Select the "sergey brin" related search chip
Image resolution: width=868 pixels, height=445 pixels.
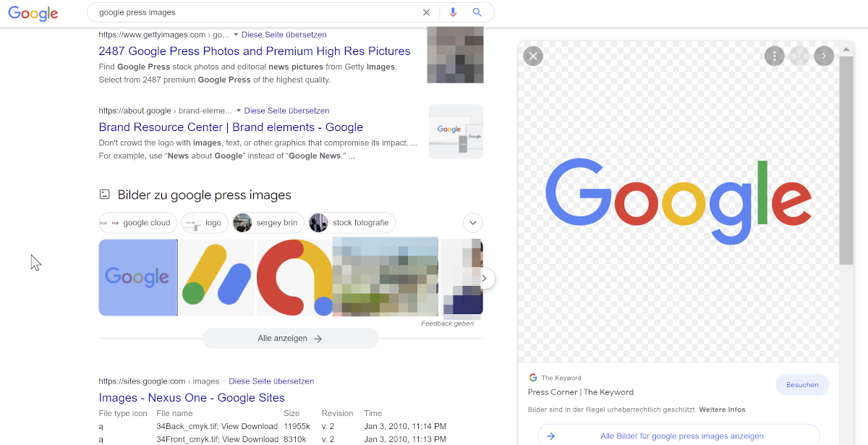coord(268,223)
